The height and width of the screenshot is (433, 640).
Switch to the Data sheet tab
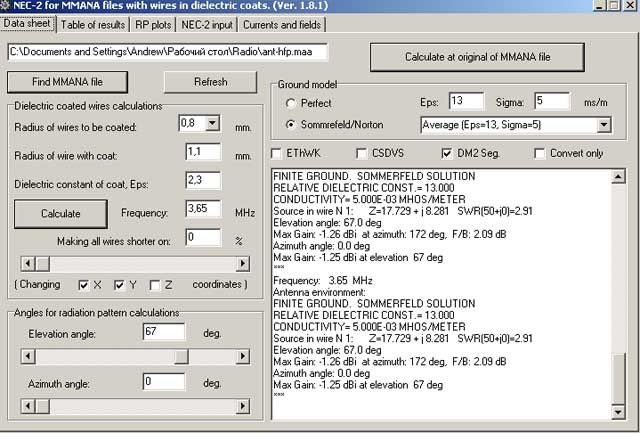click(x=27, y=24)
